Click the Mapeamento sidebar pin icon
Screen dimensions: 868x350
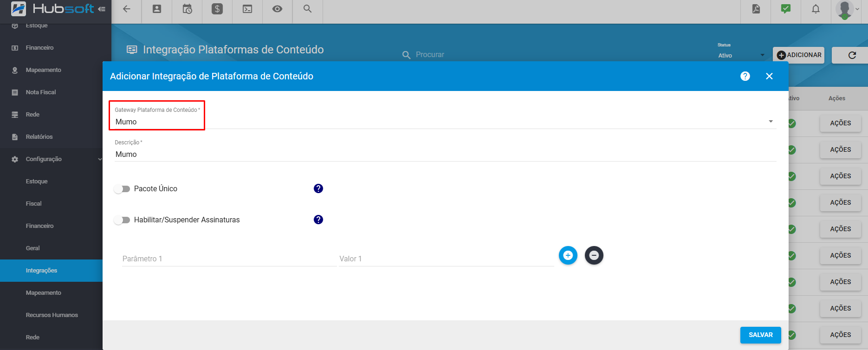tap(15, 70)
